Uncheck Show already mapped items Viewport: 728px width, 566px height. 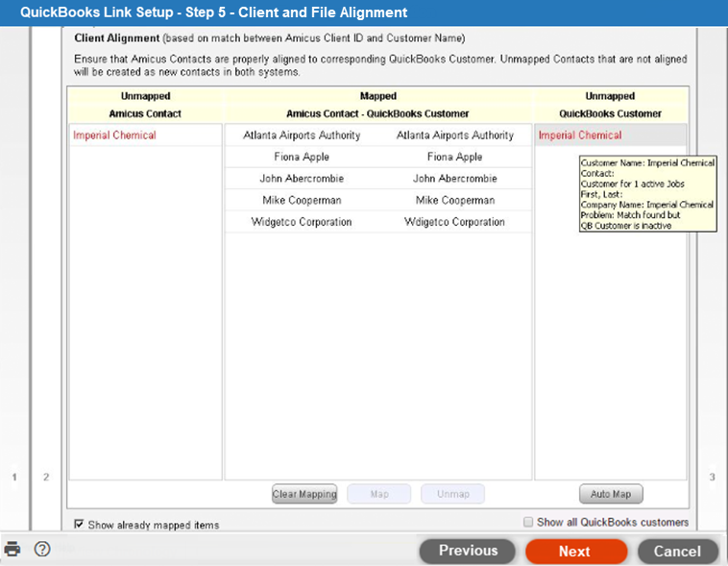pos(79,524)
